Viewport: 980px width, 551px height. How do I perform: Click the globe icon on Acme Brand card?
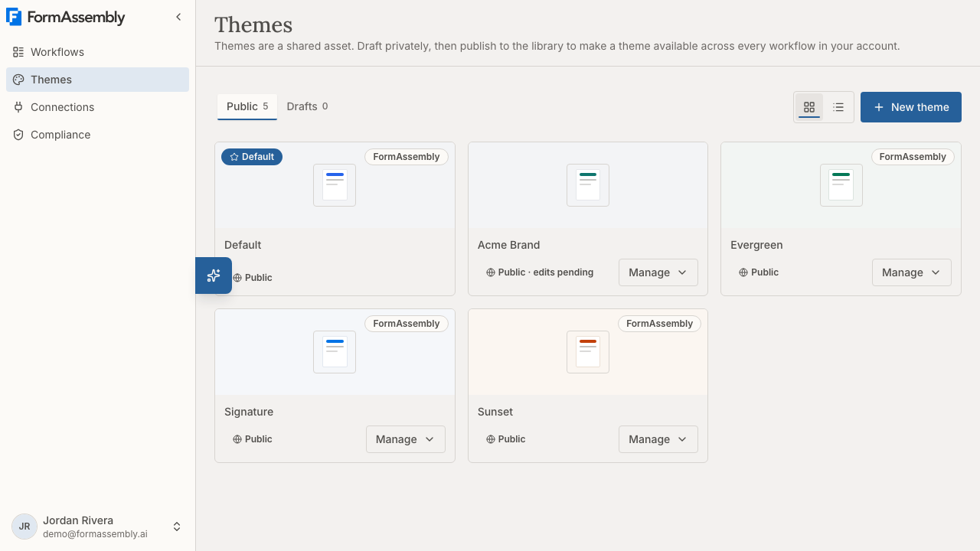tap(491, 272)
